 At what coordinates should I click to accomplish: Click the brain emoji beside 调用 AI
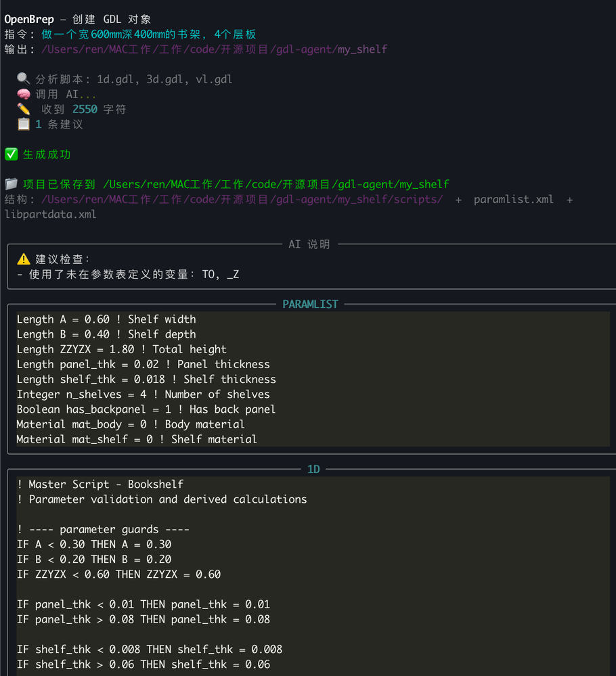point(23,94)
